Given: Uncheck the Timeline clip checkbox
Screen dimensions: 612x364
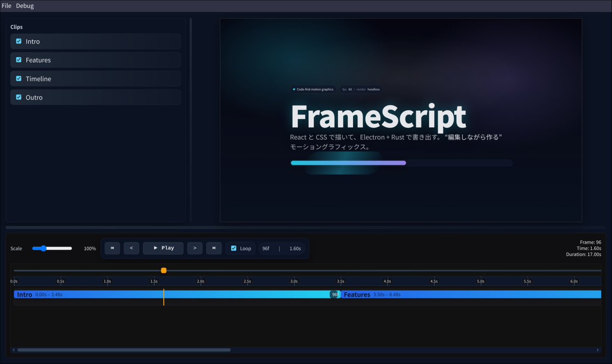Looking at the screenshot, I should point(19,79).
